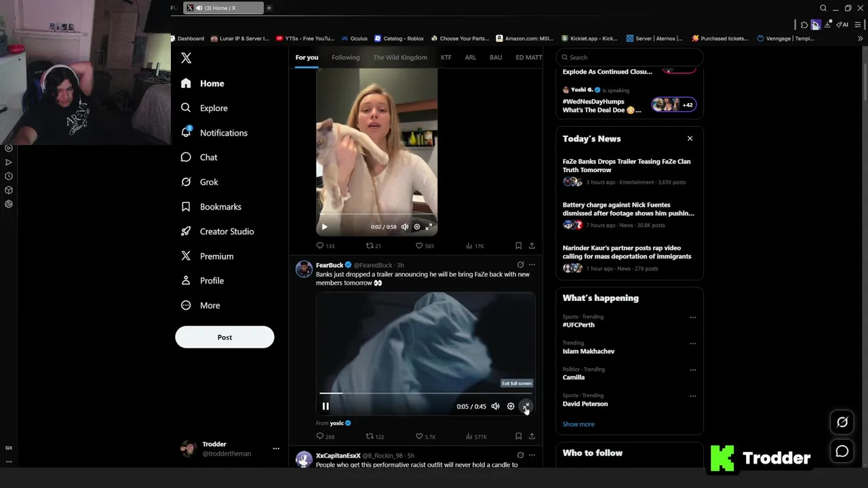Open Battery charge against Nick Fuentes story
The width and height of the screenshot is (868, 488).
(629, 216)
